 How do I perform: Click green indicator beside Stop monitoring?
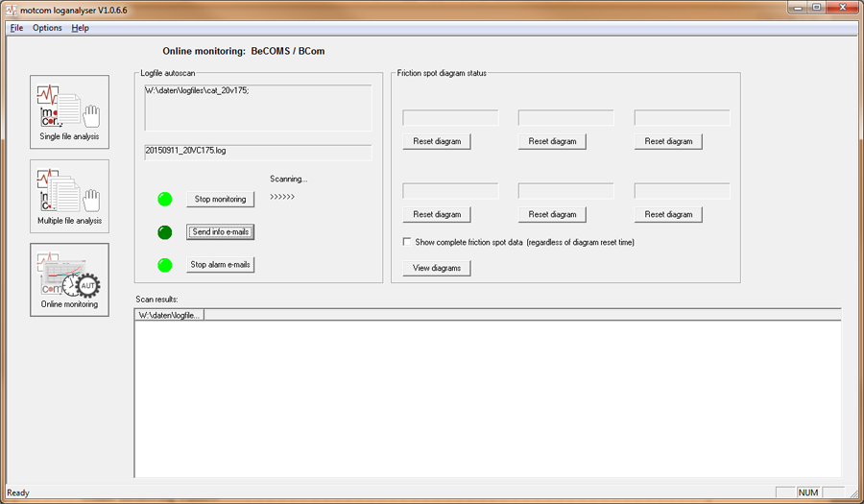165,200
